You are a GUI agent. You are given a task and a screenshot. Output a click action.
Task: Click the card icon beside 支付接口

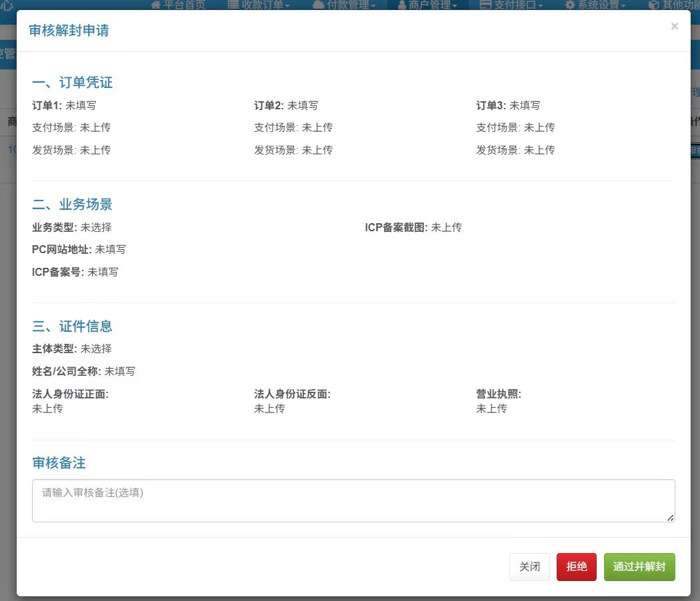point(486,5)
